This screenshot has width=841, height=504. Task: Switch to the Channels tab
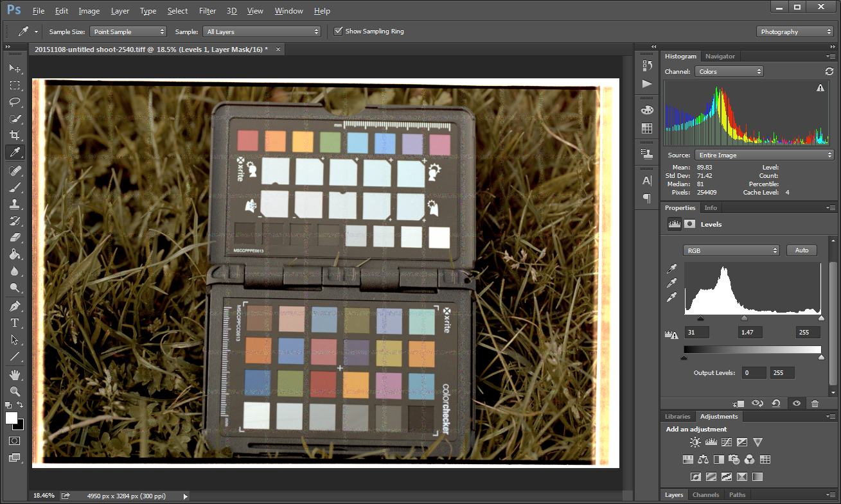click(x=705, y=494)
